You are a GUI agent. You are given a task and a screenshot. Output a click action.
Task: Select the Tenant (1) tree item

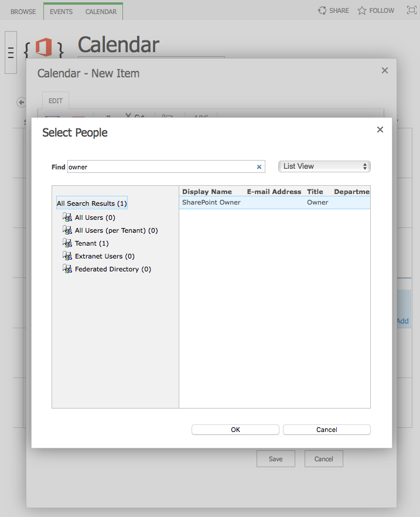tap(91, 243)
